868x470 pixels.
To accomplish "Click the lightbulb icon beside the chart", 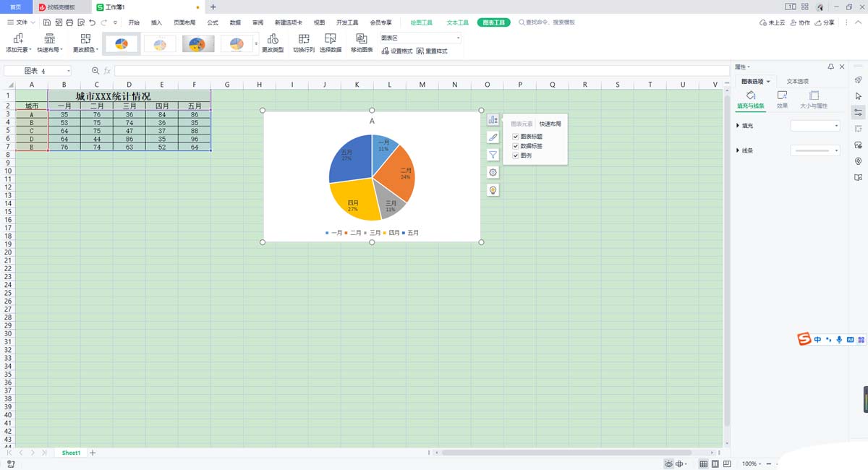I will pyautogui.click(x=493, y=190).
